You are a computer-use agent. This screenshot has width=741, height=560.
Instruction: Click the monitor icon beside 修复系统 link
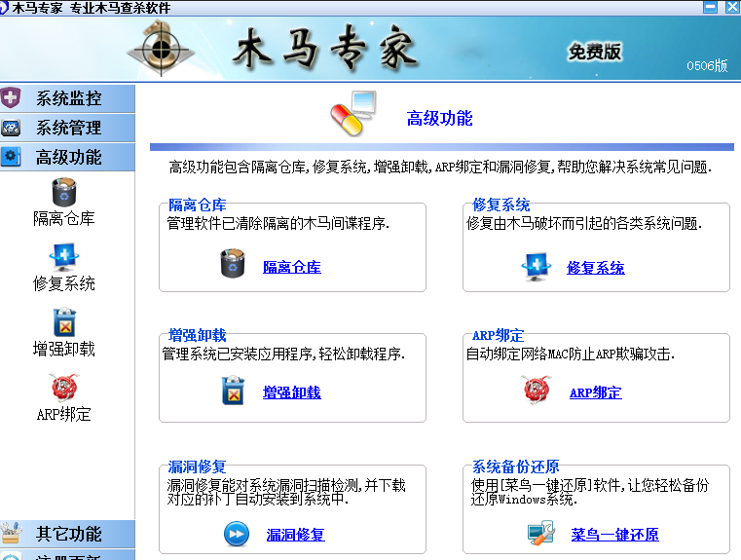click(537, 267)
